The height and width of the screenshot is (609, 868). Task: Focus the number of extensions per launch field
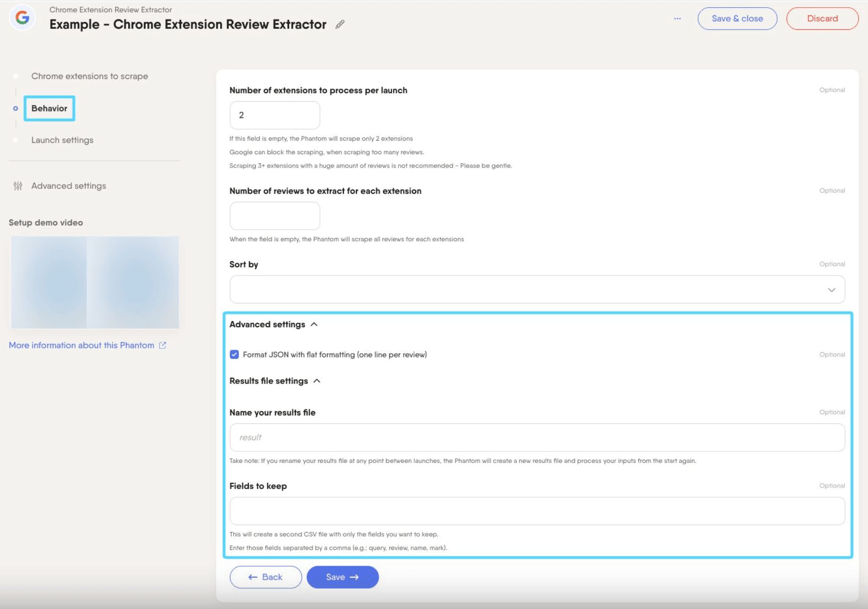coord(275,115)
